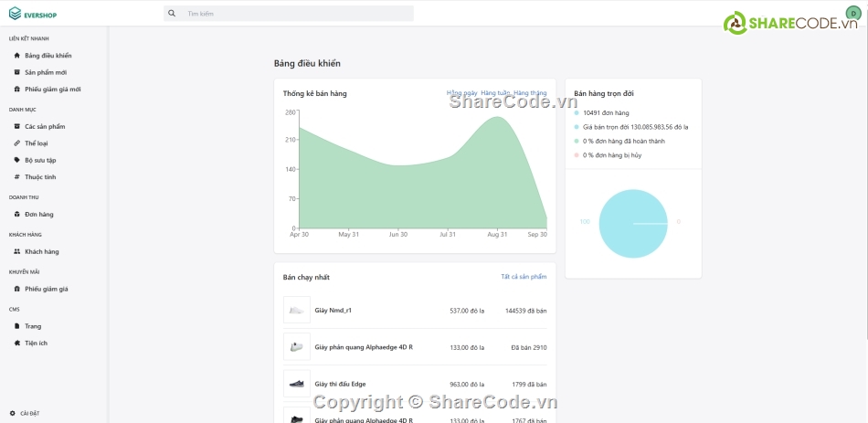Open Tiện ích under CMS
Image resolution: width=868 pixels, height=423 pixels.
(x=36, y=344)
